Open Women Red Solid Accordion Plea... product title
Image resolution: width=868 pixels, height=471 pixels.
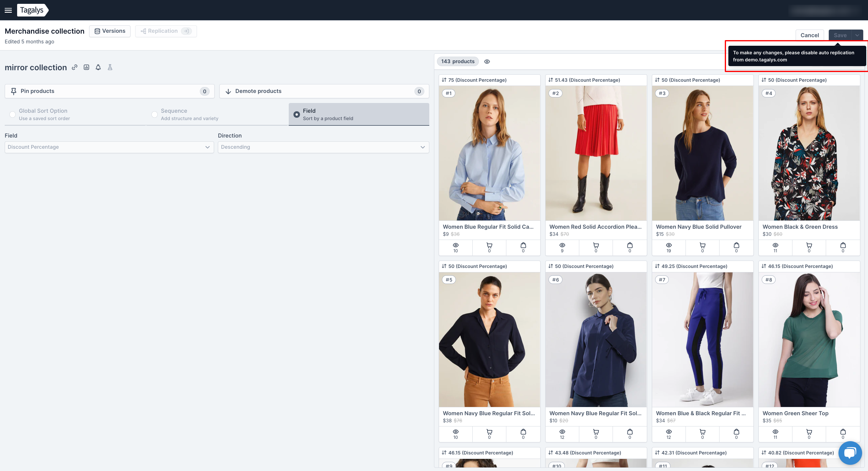point(595,227)
